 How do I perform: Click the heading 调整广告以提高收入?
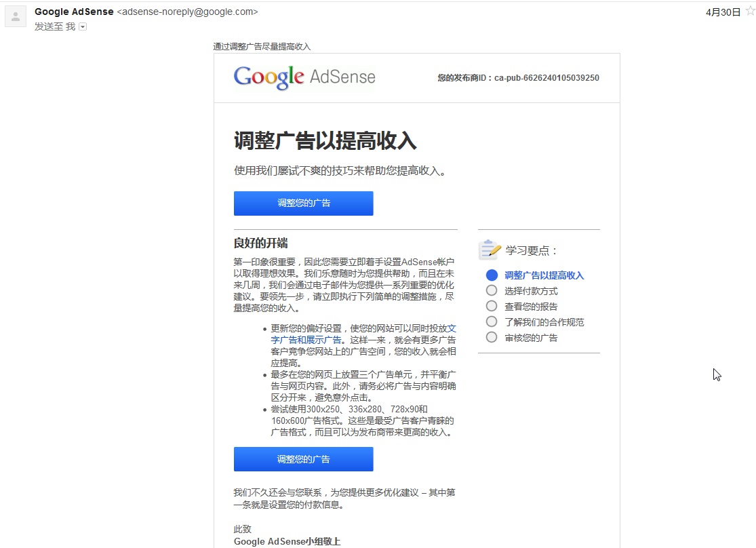click(x=325, y=140)
